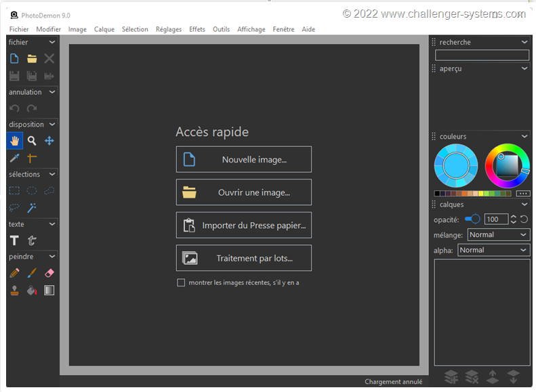
Task: Collapse the aperçu panel
Action: pos(524,68)
